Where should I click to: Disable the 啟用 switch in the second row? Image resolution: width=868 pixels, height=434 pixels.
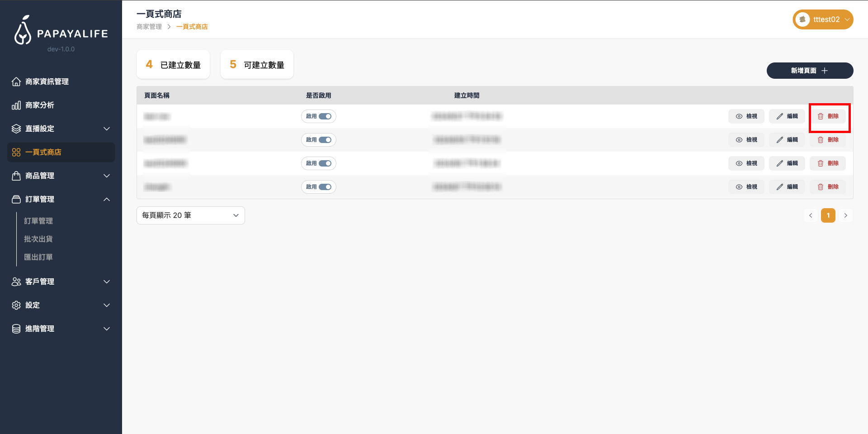(325, 140)
